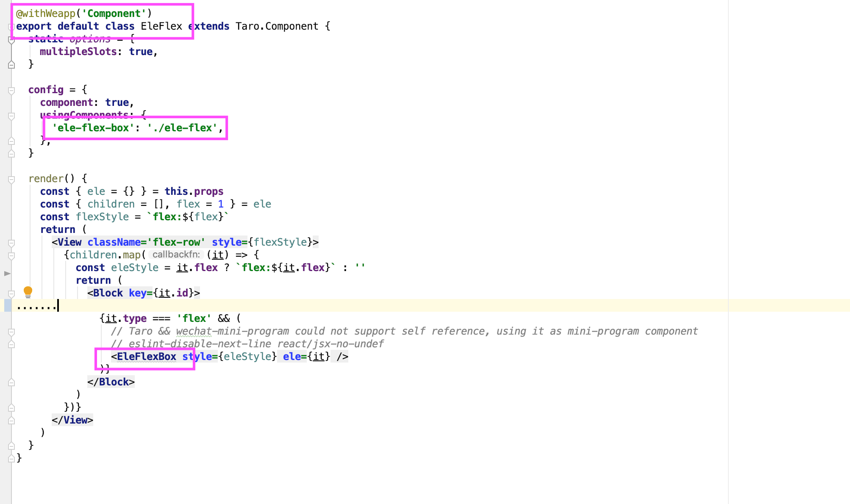
Task: Click fold end marker at final closing brace
Action: coord(11,458)
